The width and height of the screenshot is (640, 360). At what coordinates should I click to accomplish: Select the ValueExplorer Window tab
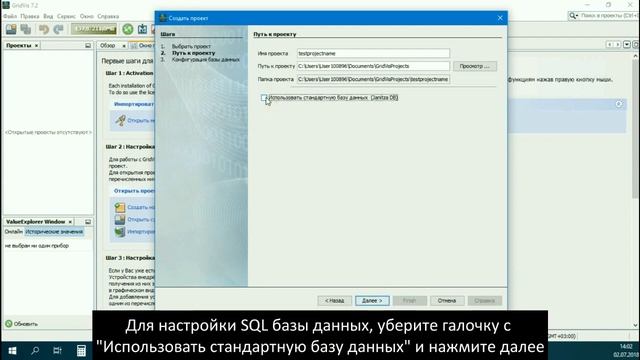tap(36, 222)
